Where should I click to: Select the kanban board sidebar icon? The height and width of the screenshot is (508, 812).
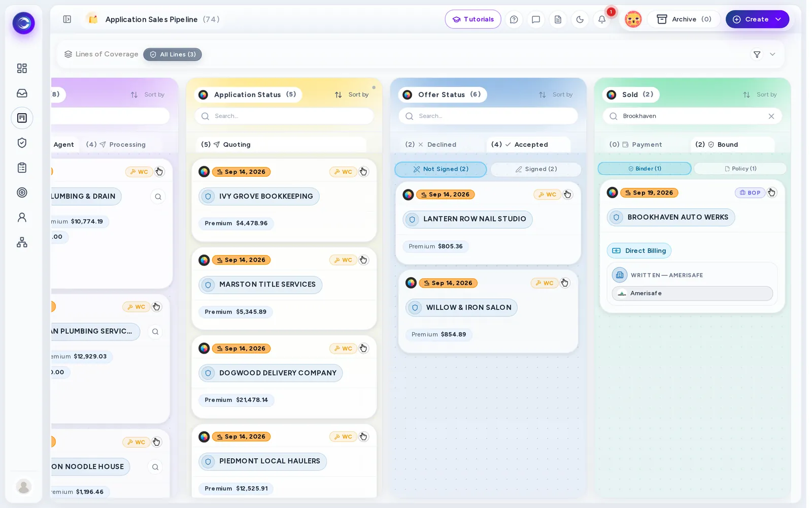click(x=22, y=118)
